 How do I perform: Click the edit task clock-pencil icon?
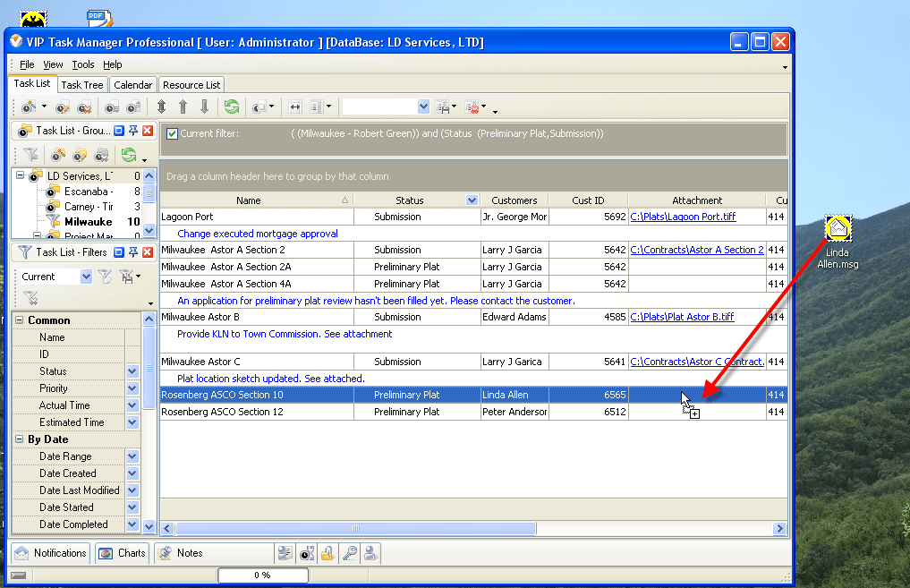(x=62, y=107)
